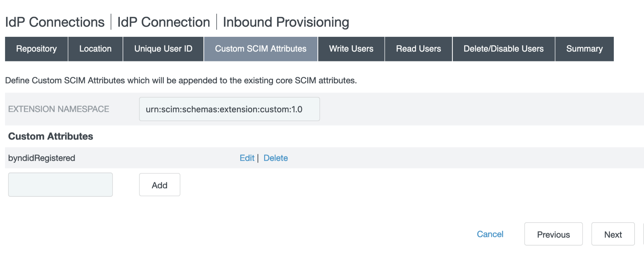Cancel the provisioning configuration
The image size is (644, 265).
pyautogui.click(x=490, y=234)
